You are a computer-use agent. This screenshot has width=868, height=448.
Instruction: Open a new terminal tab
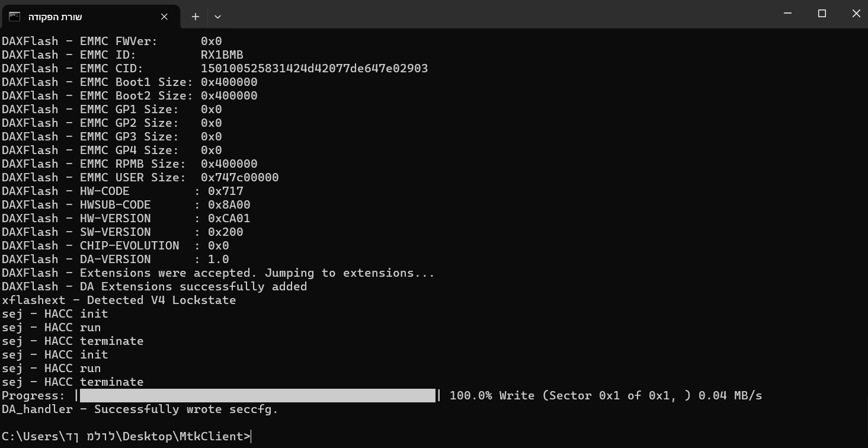[195, 17]
